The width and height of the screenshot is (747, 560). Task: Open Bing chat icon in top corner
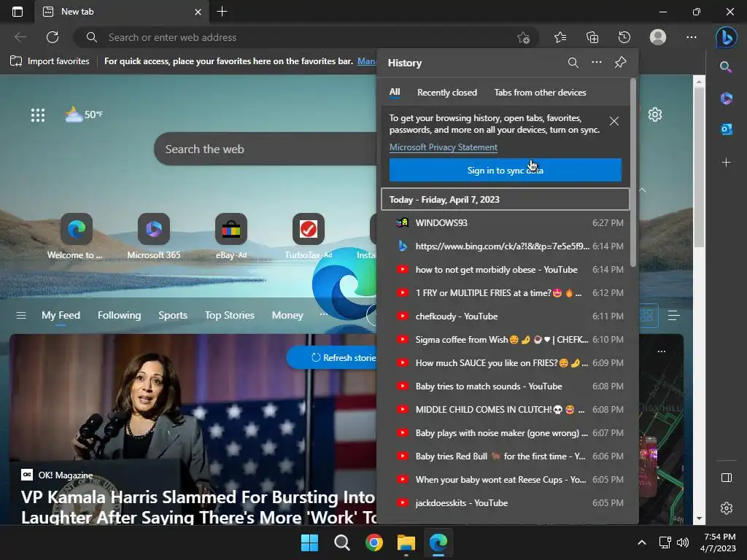tap(726, 37)
